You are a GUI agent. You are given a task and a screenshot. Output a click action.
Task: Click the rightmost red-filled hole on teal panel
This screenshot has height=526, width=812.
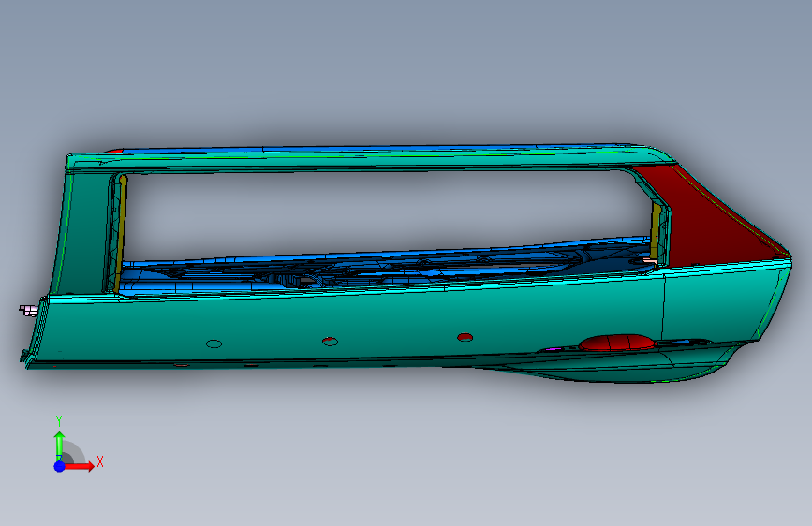pos(465,337)
